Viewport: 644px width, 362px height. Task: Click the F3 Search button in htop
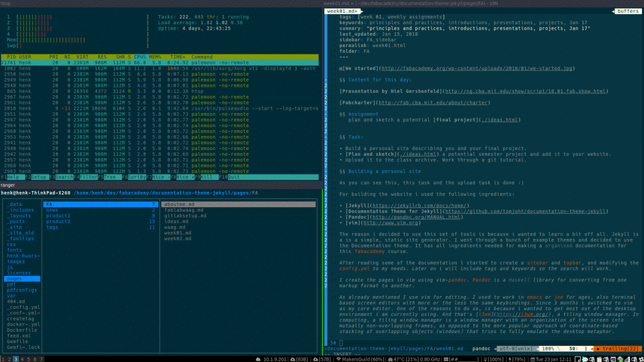click(61, 177)
